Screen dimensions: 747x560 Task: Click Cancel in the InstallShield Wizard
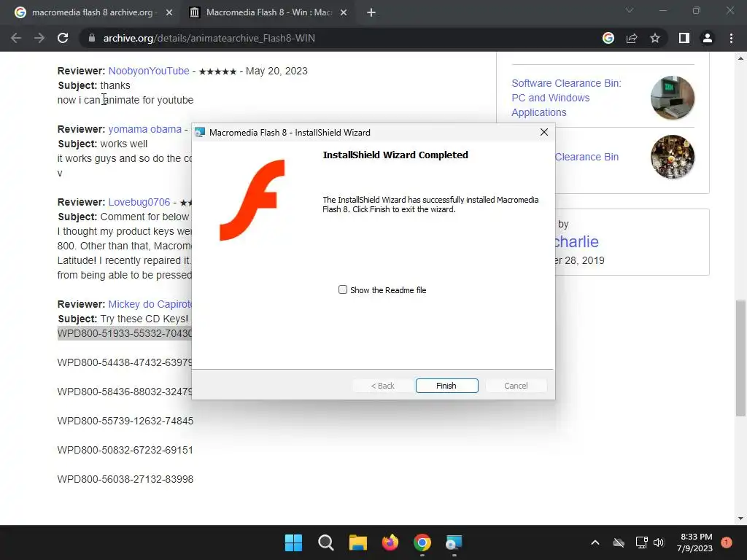(x=516, y=386)
